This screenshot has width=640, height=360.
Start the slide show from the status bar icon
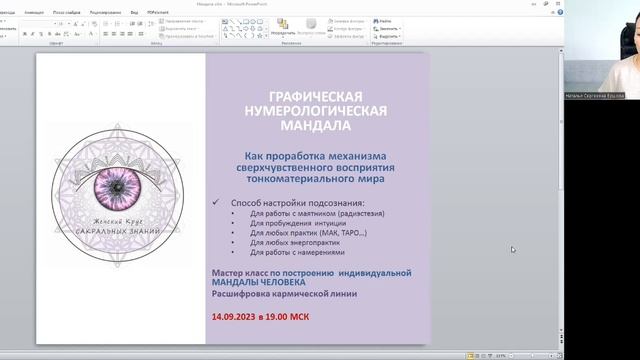coord(490,356)
